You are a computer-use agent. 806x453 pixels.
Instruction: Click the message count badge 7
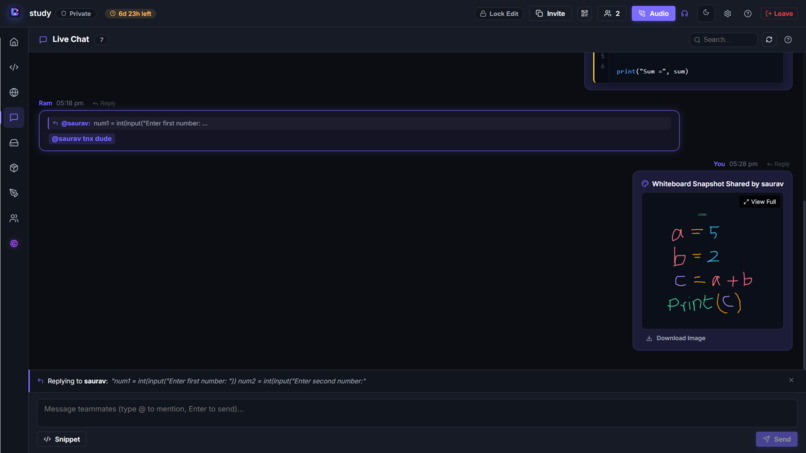click(x=101, y=40)
